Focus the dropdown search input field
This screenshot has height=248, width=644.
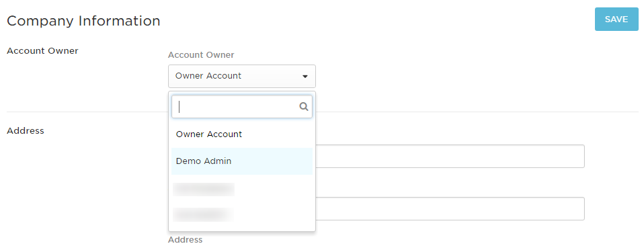(x=241, y=107)
